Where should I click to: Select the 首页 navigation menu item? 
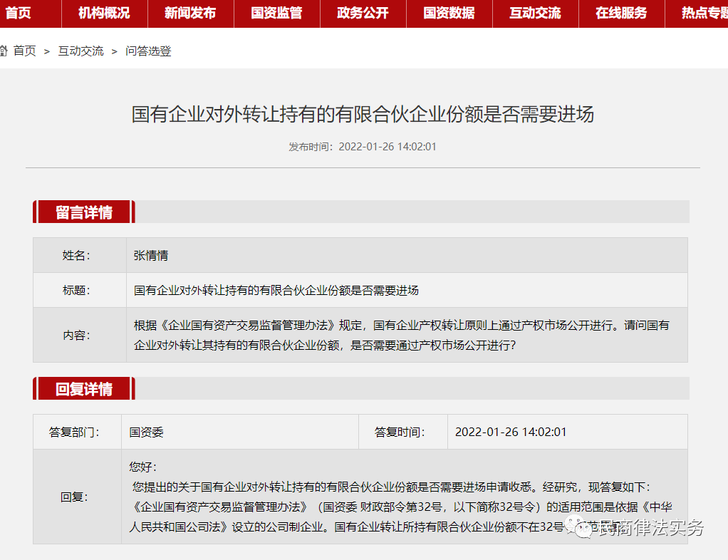17,14
